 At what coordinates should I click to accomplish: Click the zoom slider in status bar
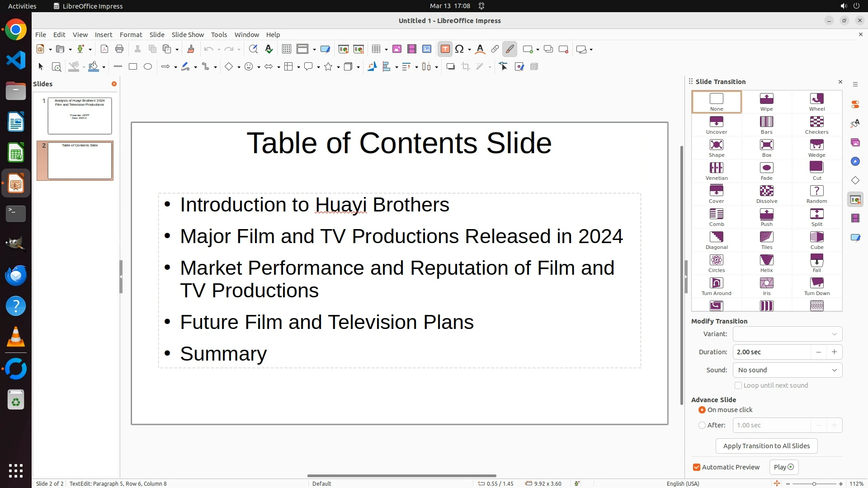[814, 483]
